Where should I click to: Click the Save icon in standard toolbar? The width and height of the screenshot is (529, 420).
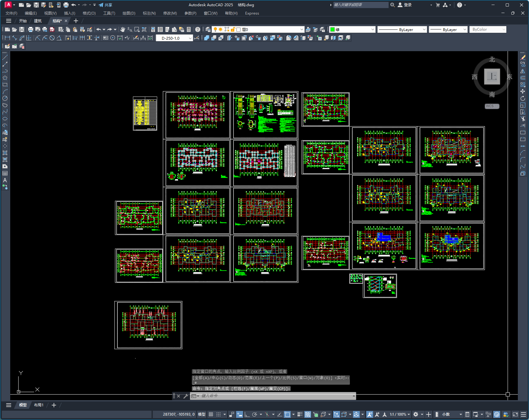point(22,29)
